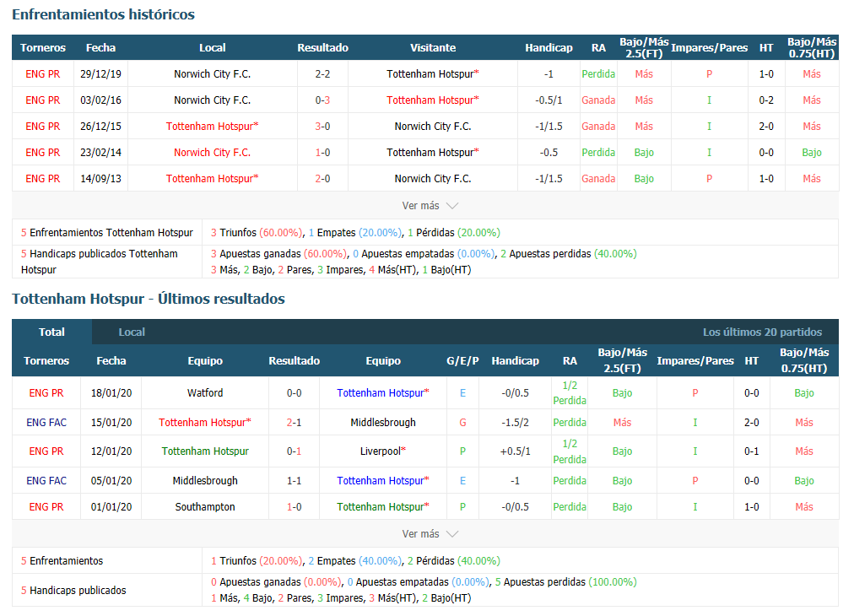Viewport: 854px width, 616px height.
Task: Open Middlesbrough home link dated 05/01/20
Action: [x=205, y=480]
